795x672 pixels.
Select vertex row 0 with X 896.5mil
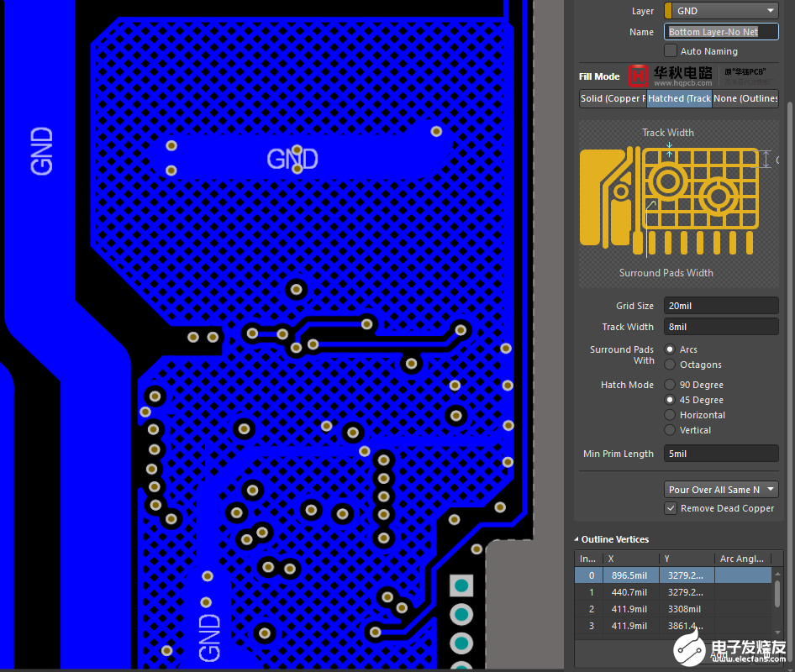tap(673, 575)
